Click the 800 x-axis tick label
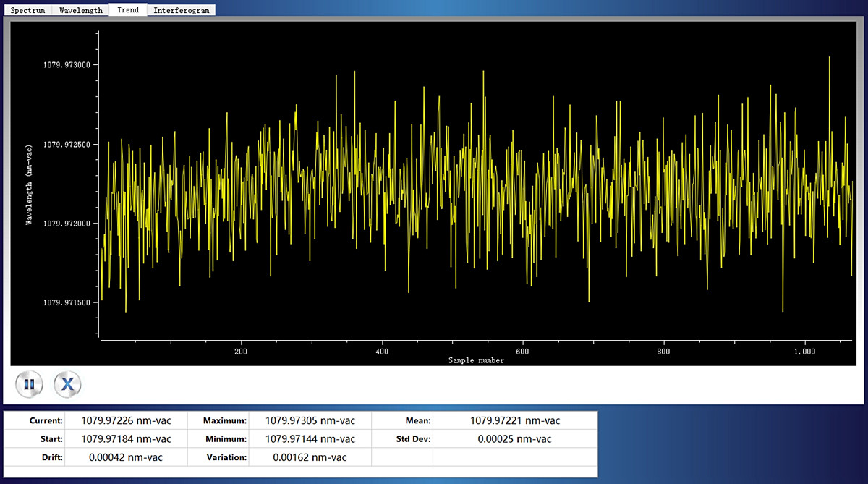Screen dimensions: 868x484 [x=663, y=352]
